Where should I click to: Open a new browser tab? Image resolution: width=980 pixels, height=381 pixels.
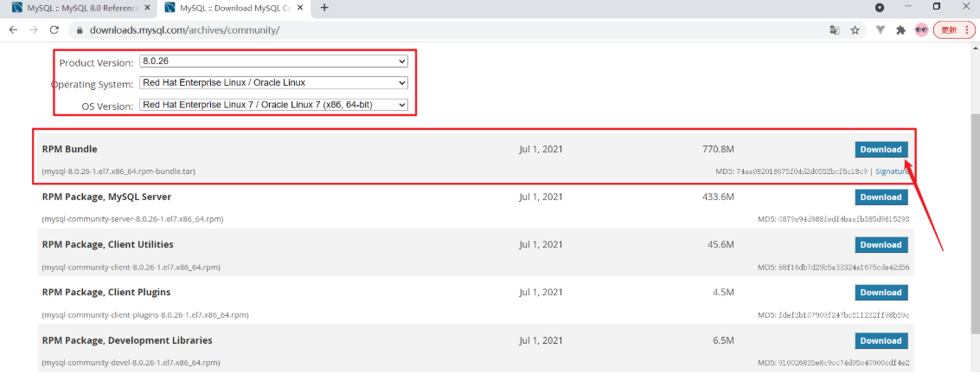(324, 8)
